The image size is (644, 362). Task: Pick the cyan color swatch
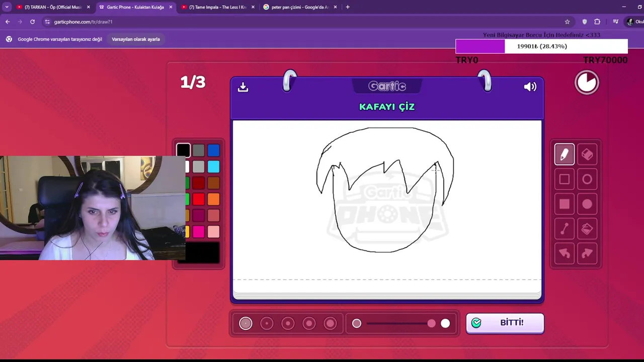pos(214,166)
